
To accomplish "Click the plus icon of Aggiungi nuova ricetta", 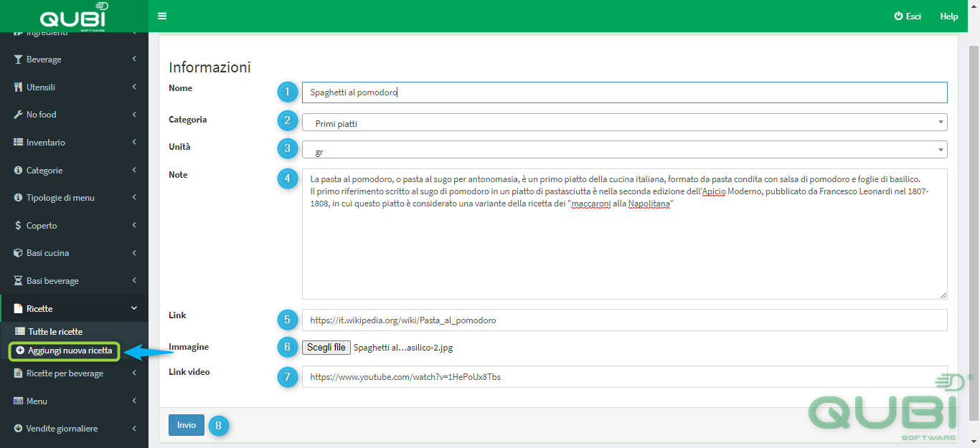I will 20,351.
